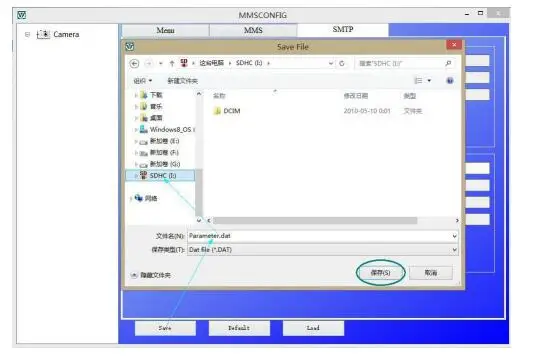Viewport: 537px width, 361px height.
Task: Minimize the MMSCONFIG window
Action: pyautogui.click(x=467, y=14)
